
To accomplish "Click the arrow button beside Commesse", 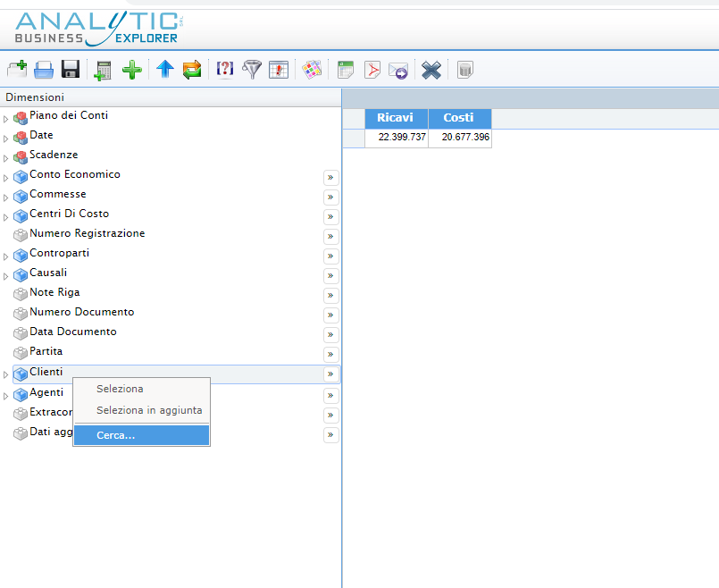I will pos(330,197).
